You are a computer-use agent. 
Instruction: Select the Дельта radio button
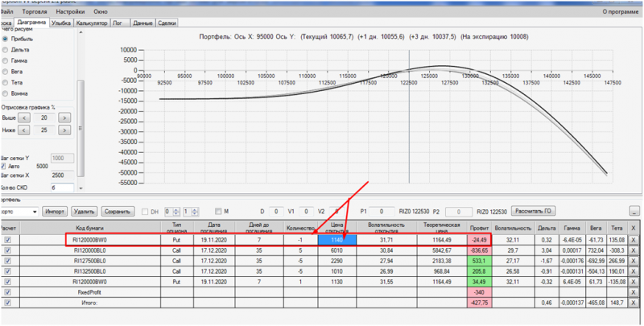point(6,50)
